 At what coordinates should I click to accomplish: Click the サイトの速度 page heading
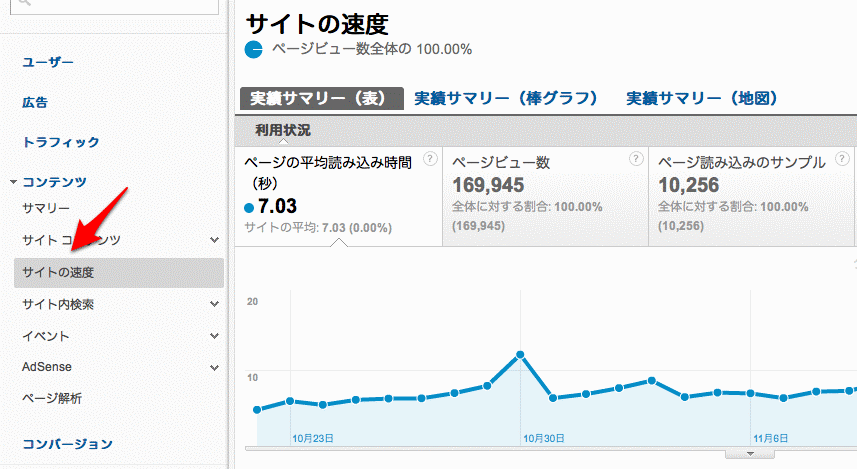tap(317, 24)
